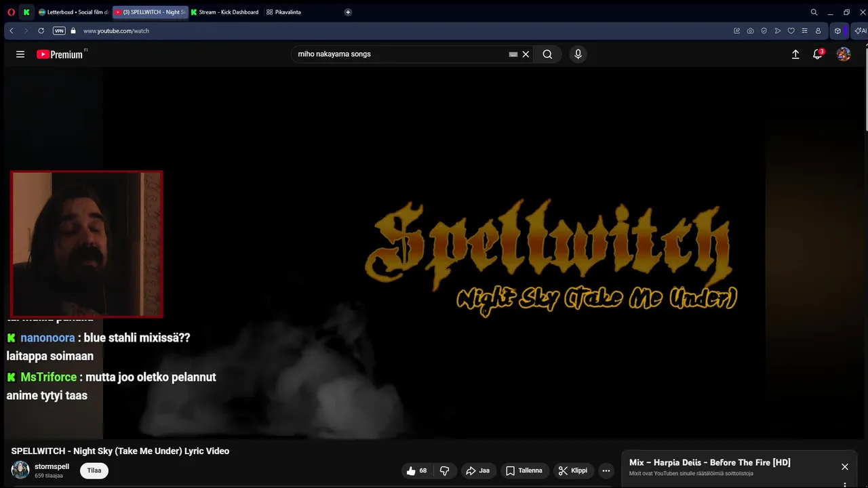The width and height of the screenshot is (868, 488).
Task: Take a snapshot with camera icon
Action: click(x=750, y=30)
